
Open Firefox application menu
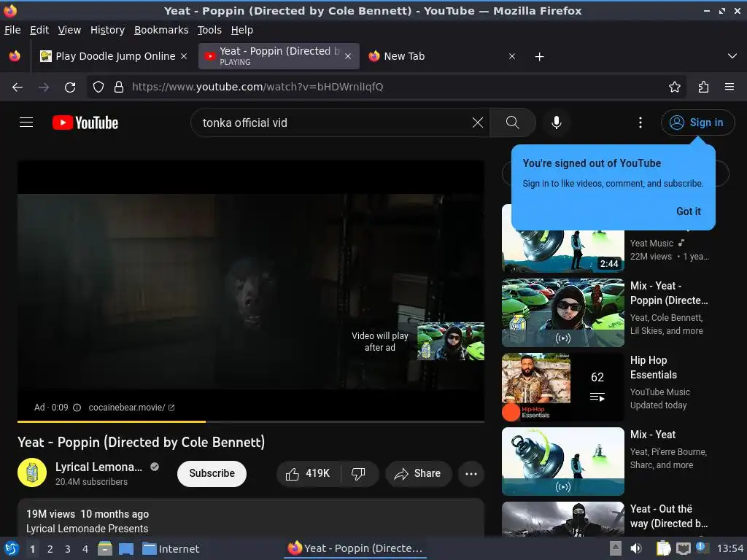[729, 87]
